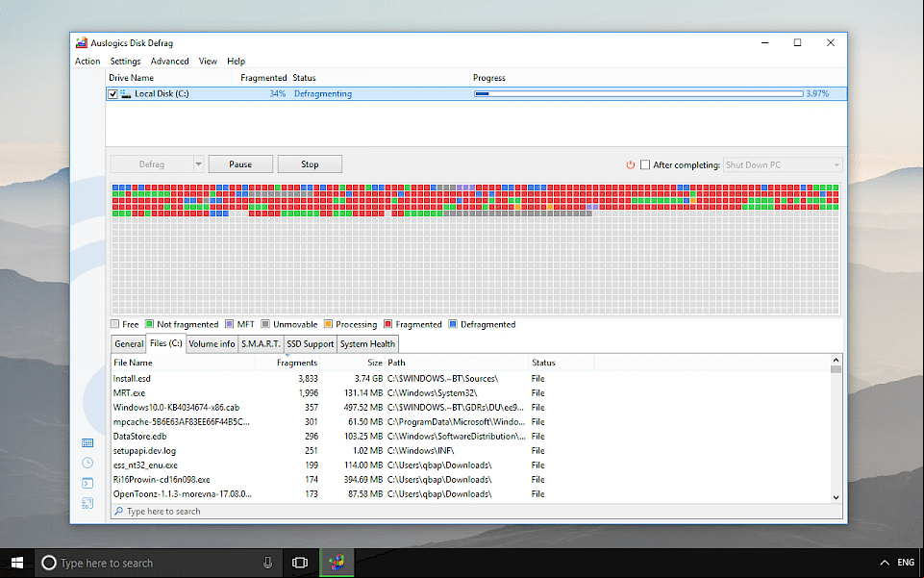
Task: Click the red Fragmented legend swatch
Action: click(388, 325)
